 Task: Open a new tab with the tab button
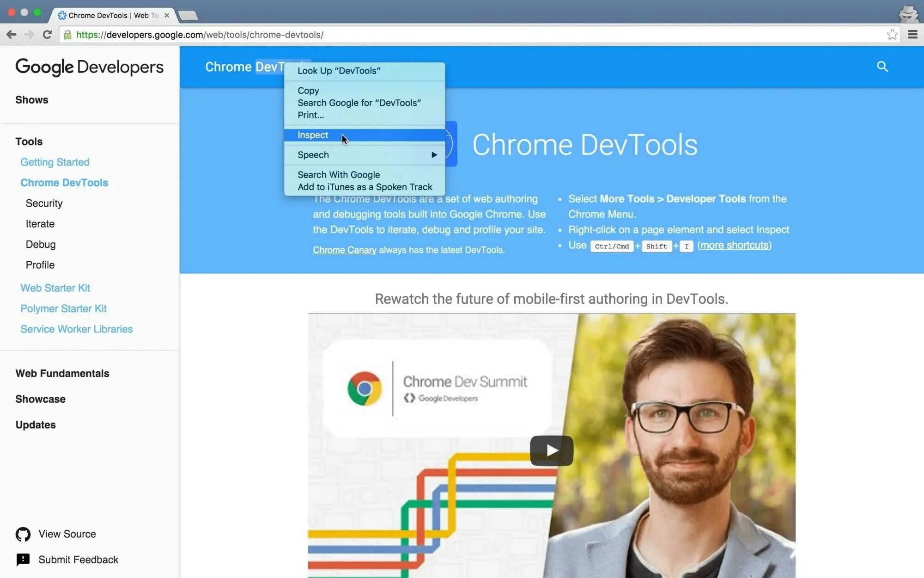[188, 16]
